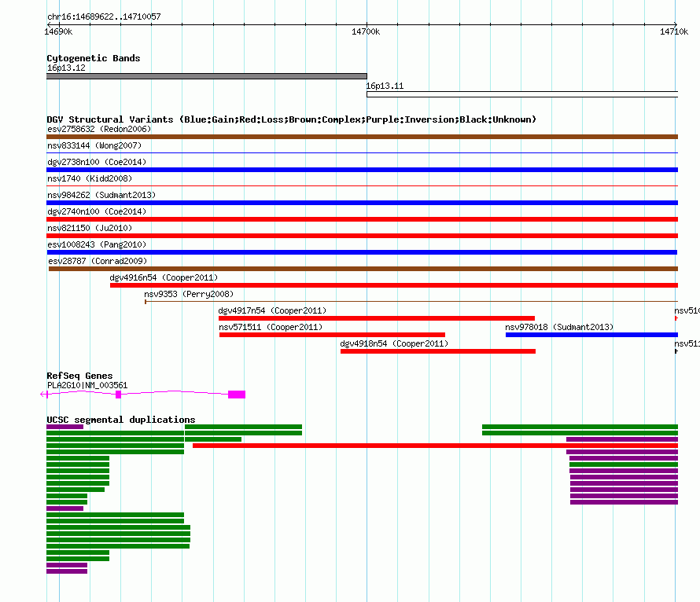This screenshot has height=602, width=700.
Task: Select the red dgv4916n54 loss bar
Action: coord(394,285)
